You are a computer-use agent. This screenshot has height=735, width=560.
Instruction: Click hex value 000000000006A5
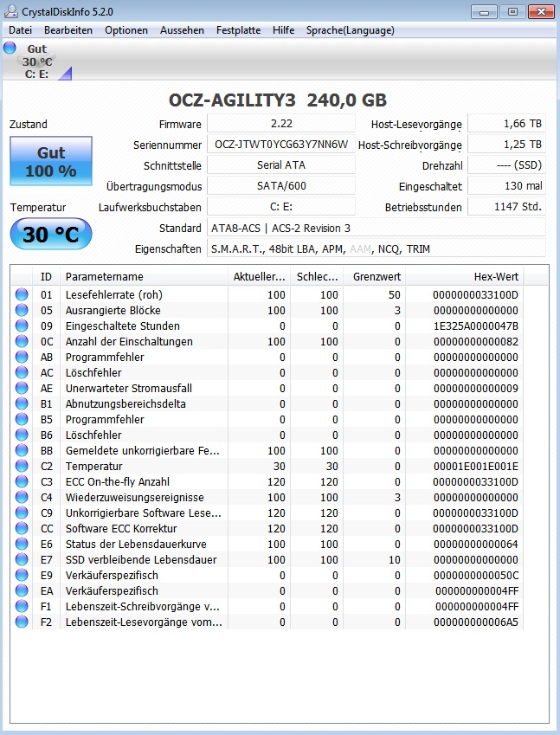(x=476, y=622)
